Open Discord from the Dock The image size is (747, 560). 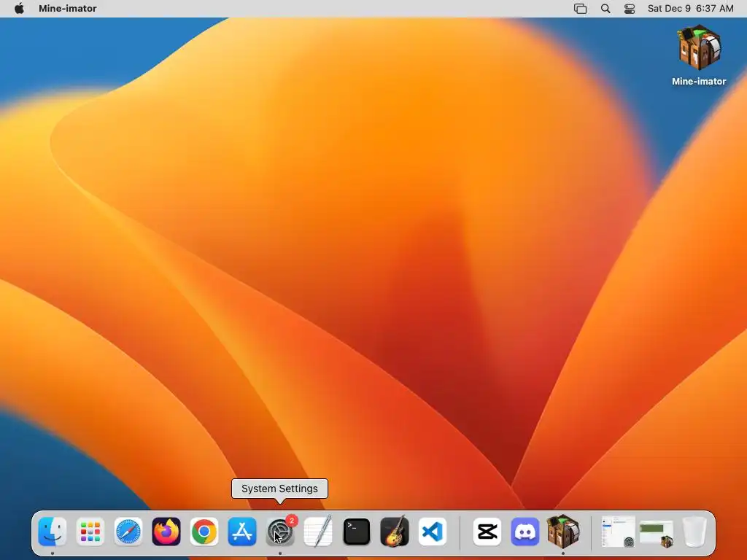click(x=525, y=532)
